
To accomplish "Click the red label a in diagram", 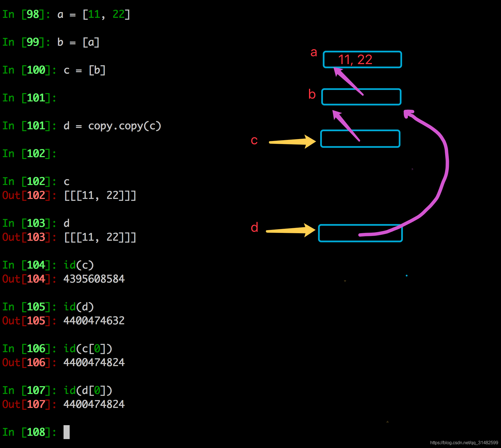I will pyautogui.click(x=314, y=52).
